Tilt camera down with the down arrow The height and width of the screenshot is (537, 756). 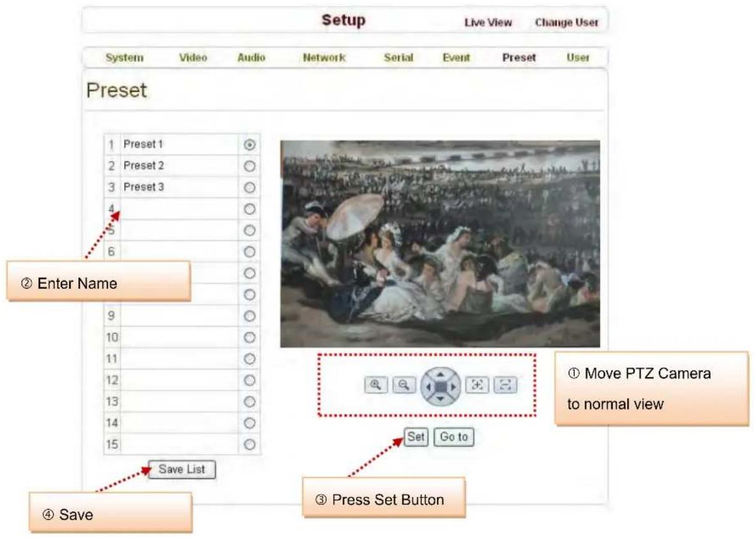440,399
